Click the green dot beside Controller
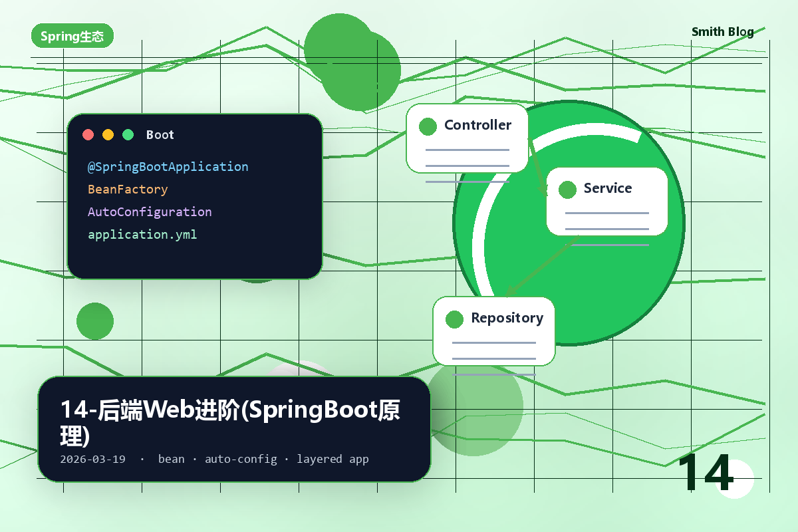 point(428,126)
